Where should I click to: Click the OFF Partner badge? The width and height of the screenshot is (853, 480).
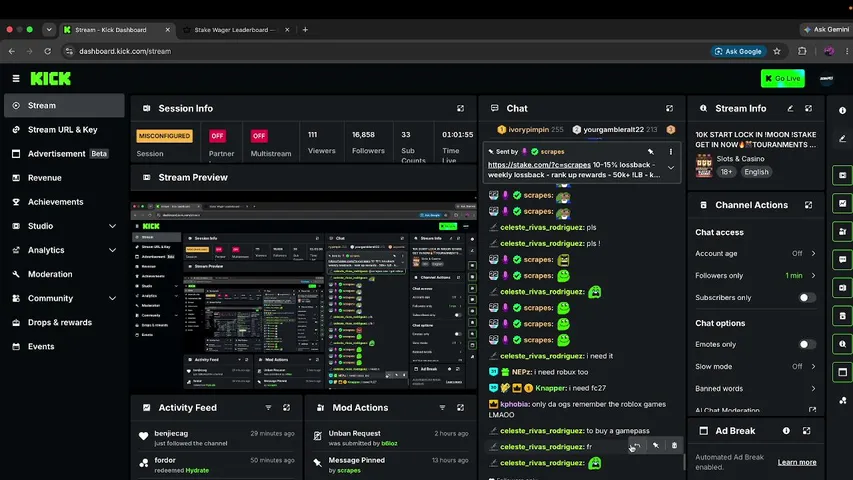coord(217,136)
